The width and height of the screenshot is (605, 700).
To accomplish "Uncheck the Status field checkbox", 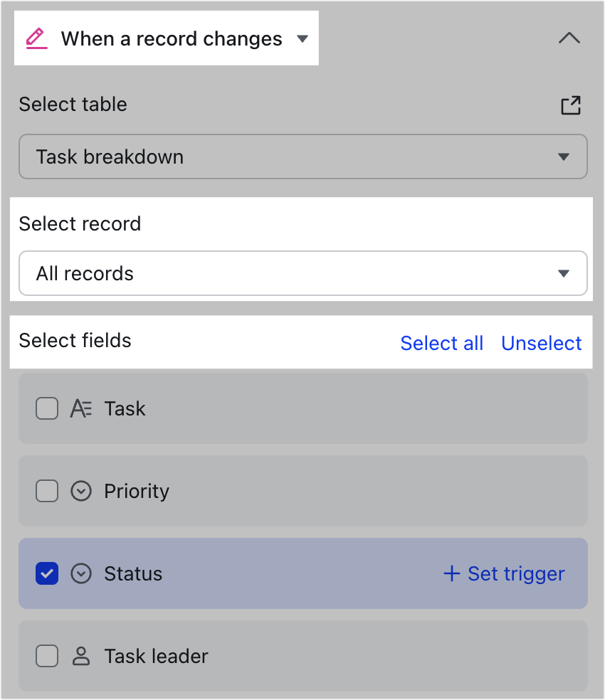I will coord(47,573).
